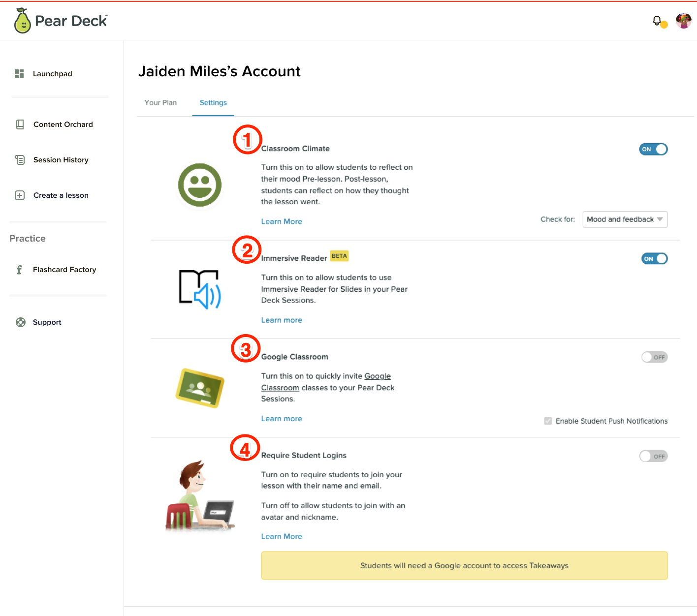Click Learn More under Require Student Logins
The width and height of the screenshot is (697, 616).
282,536
